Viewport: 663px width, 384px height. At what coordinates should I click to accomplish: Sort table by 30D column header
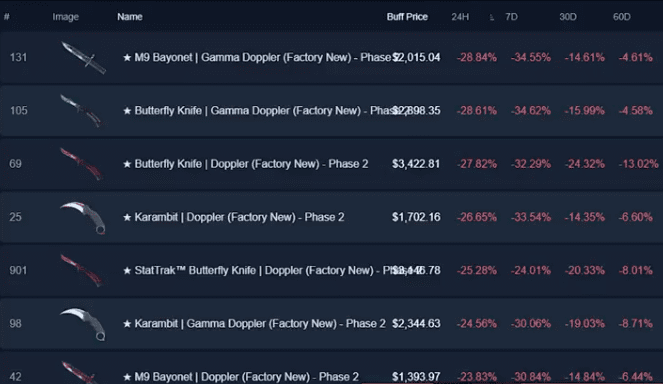[567, 17]
